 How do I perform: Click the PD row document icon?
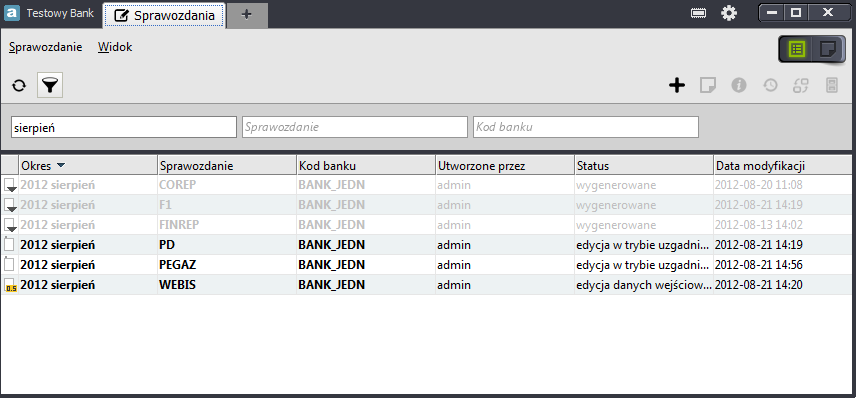click(x=9, y=245)
